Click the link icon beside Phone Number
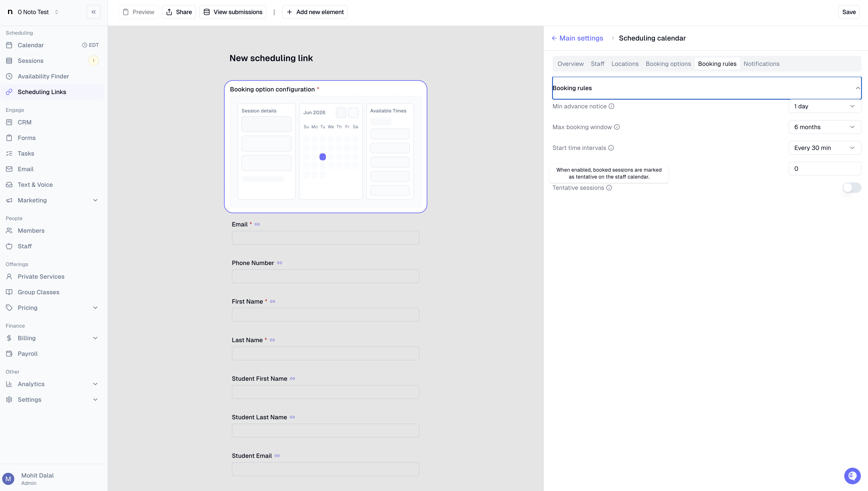This screenshot has width=868, height=491. [x=280, y=263]
